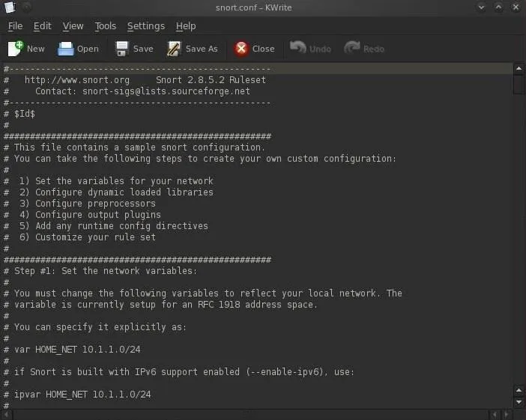This screenshot has height=420, width=526.
Task: Click the horizontal scrollbar left arrow
Action: pos(7,415)
